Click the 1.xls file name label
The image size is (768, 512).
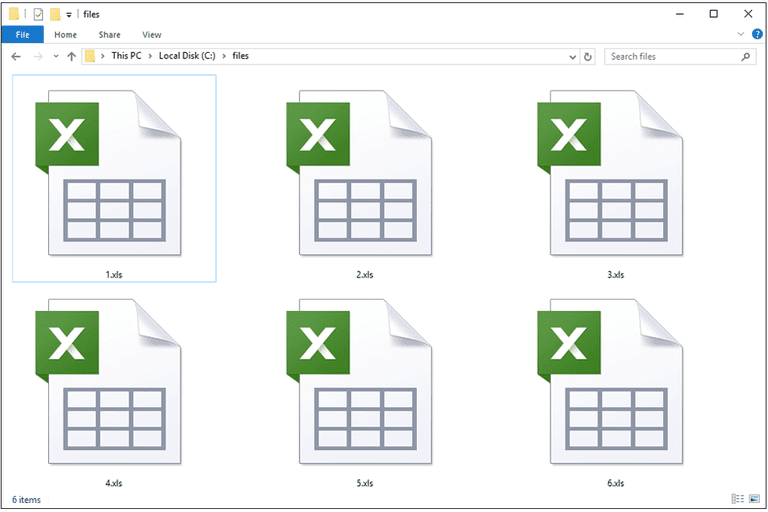(114, 274)
